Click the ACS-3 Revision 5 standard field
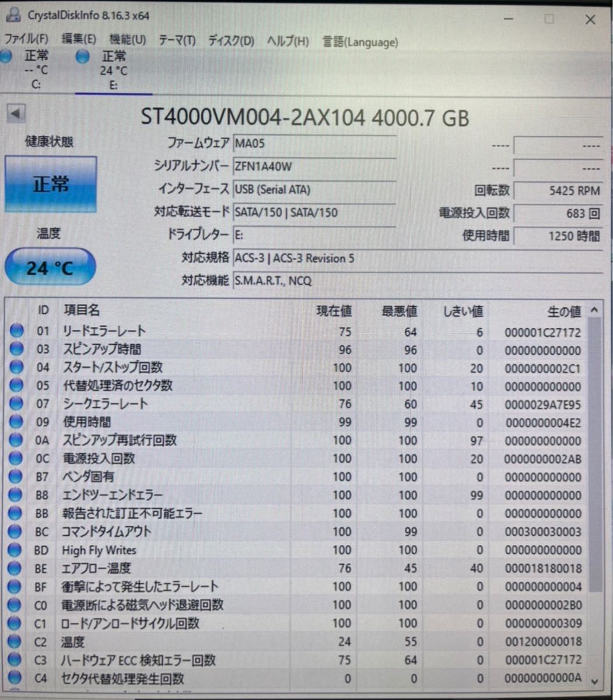This screenshot has width=613, height=700. click(x=418, y=258)
